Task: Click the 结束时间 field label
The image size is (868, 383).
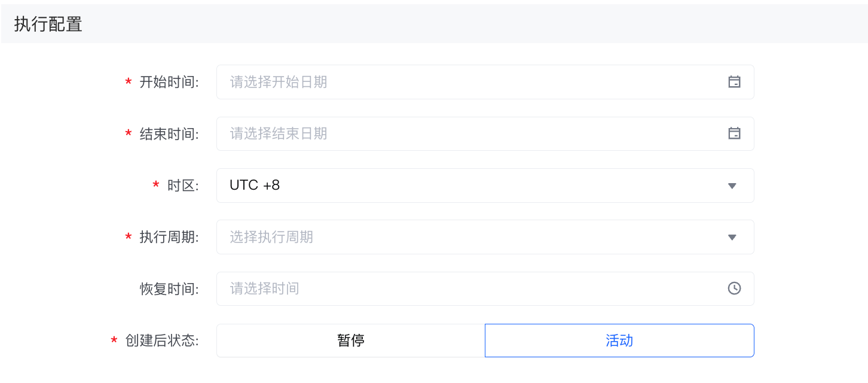Action: point(169,134)
